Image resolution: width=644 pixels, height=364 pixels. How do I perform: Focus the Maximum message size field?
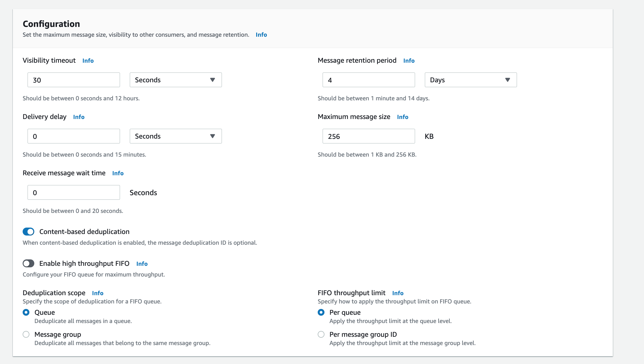pos(369,136)
